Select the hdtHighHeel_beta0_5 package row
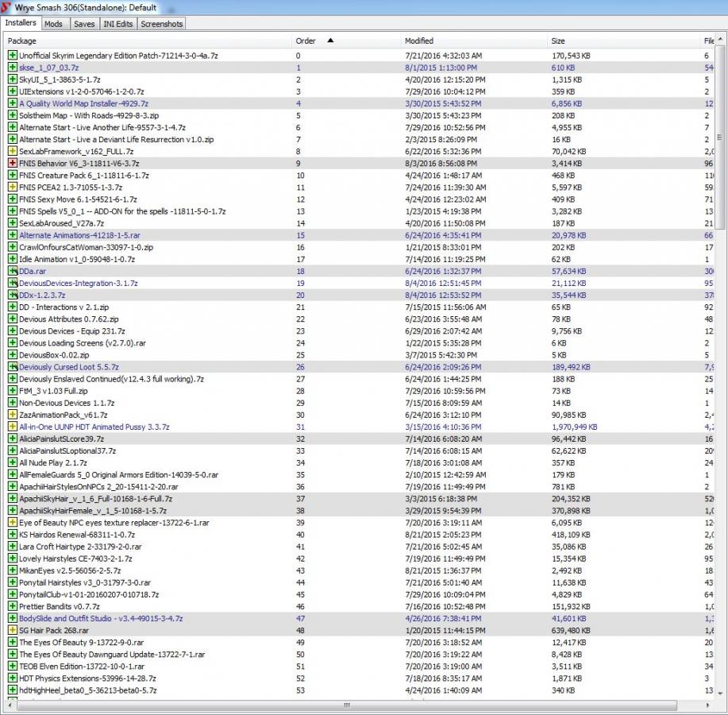Screen dimensions: 728x715 360,690
